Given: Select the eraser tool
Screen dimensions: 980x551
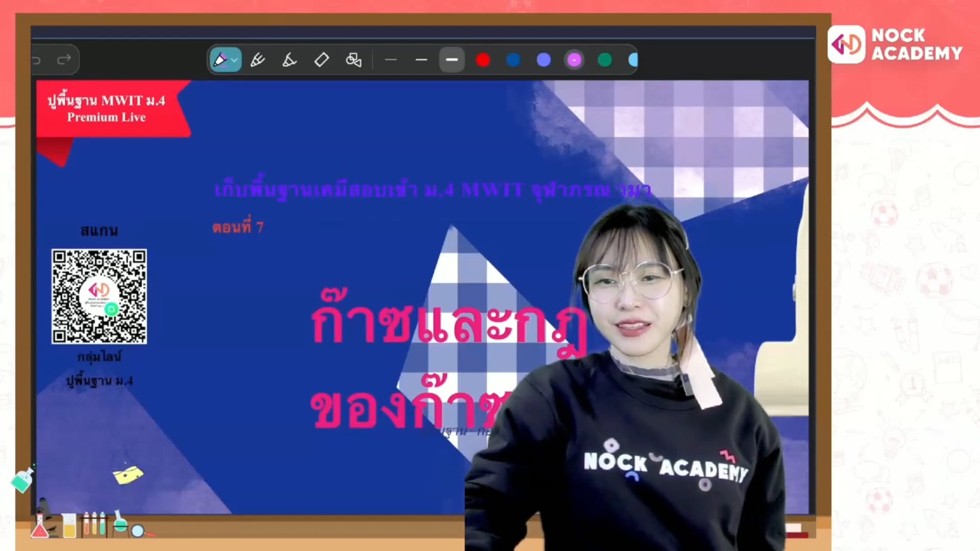Looking at the screenshot, I should click(322, 60).
